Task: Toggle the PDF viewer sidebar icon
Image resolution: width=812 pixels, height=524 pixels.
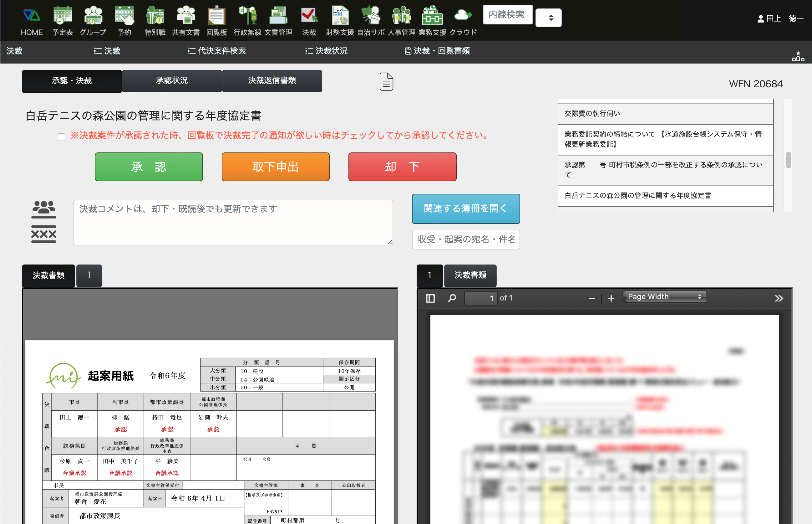Action: [430, 298]
